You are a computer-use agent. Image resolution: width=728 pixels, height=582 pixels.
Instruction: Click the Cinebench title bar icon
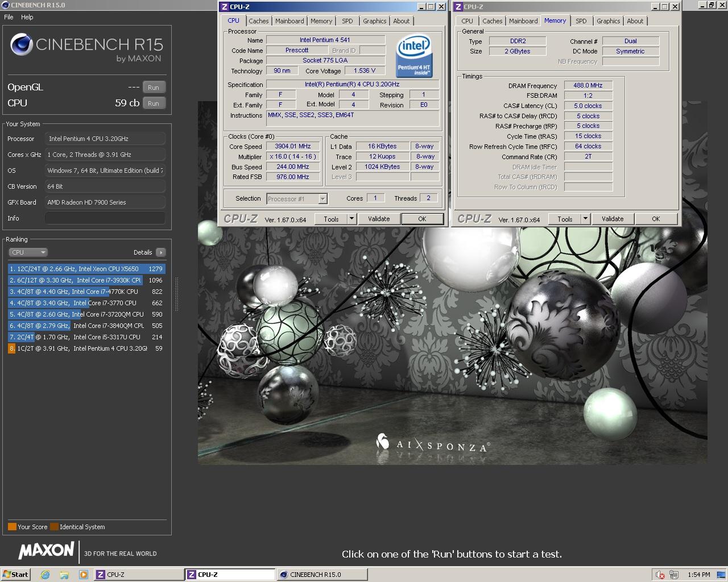(6, 5)
